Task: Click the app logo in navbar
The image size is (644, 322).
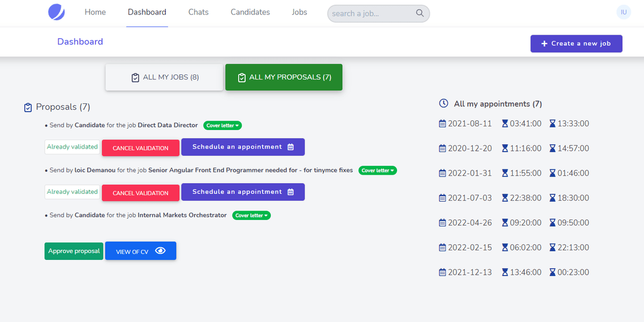Action: [x=57, y=13]
